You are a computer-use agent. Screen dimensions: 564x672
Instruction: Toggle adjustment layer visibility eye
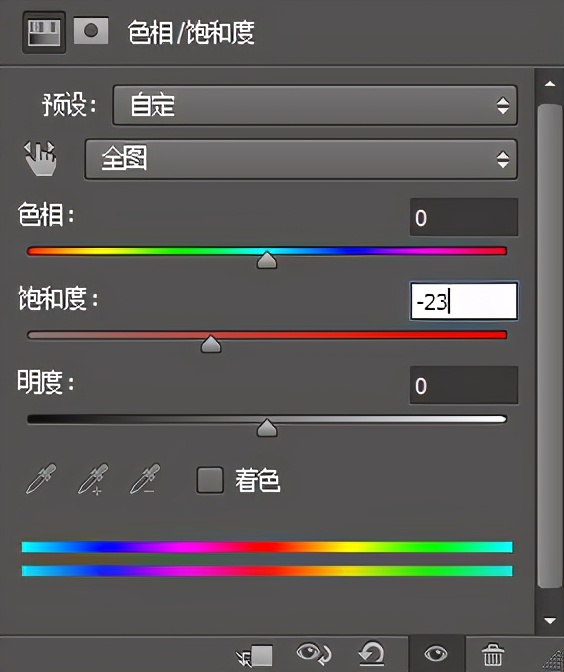click(x=436, y=654)
